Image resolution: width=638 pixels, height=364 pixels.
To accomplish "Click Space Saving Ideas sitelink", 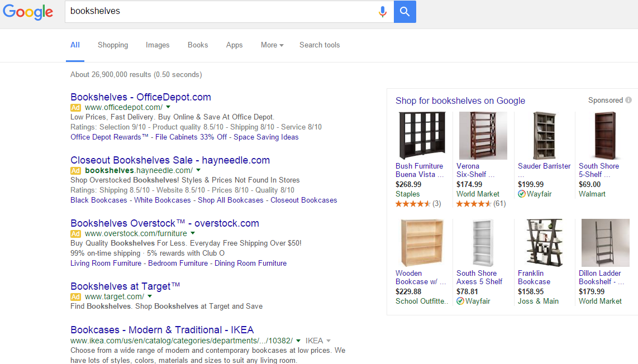I will (x=266, y=137).
